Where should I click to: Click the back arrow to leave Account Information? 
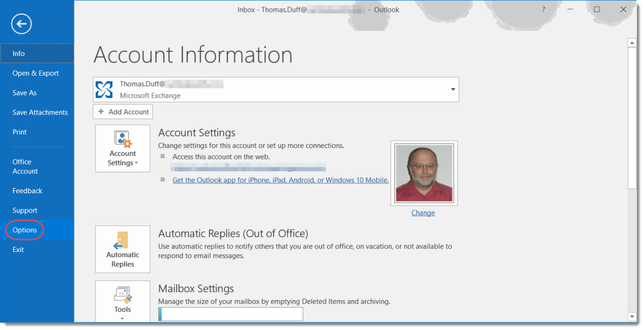(x=21, y=24)
